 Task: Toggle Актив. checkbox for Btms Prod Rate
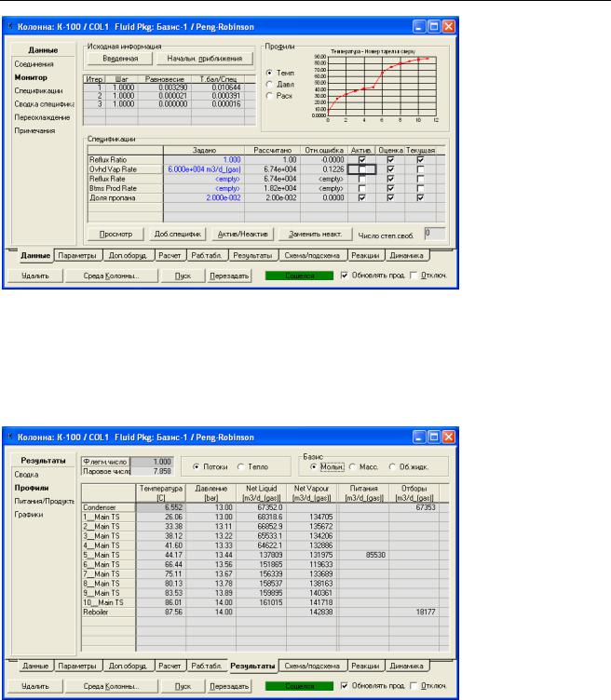pos(361,188)
